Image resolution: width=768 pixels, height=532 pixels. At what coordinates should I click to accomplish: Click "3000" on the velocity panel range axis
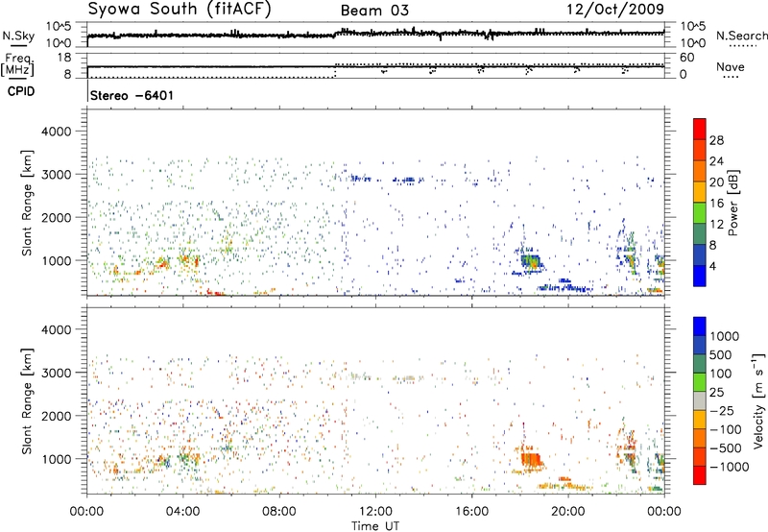point(56,373)
